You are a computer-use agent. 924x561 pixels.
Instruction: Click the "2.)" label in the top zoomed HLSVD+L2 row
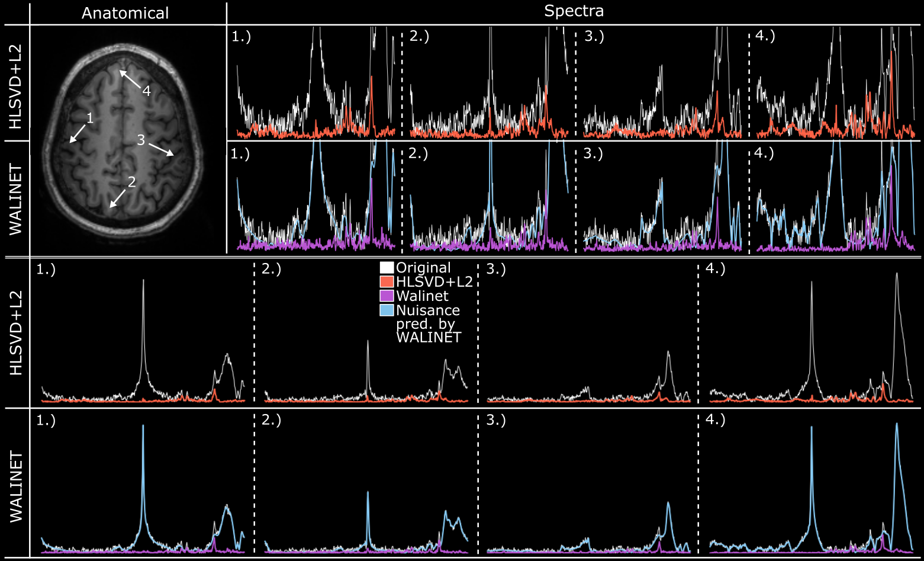(x=419, y=36)
